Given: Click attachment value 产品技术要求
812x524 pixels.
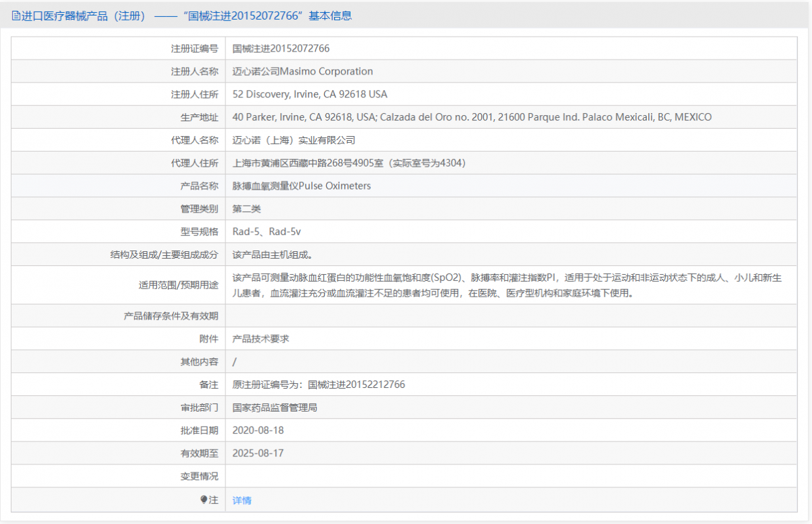Looking at the screenshot, I should pos(261,339).
